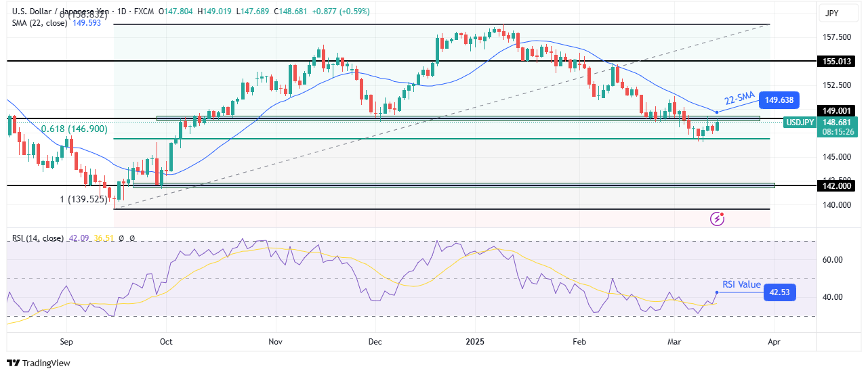Click the TradingView text link
Screen dimensions: 868x375
click(46, 363)
